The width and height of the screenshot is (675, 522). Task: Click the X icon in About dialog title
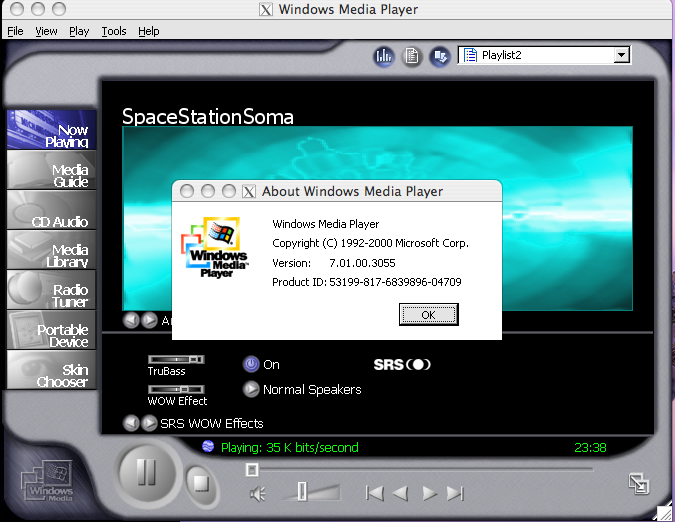(249, 191)
